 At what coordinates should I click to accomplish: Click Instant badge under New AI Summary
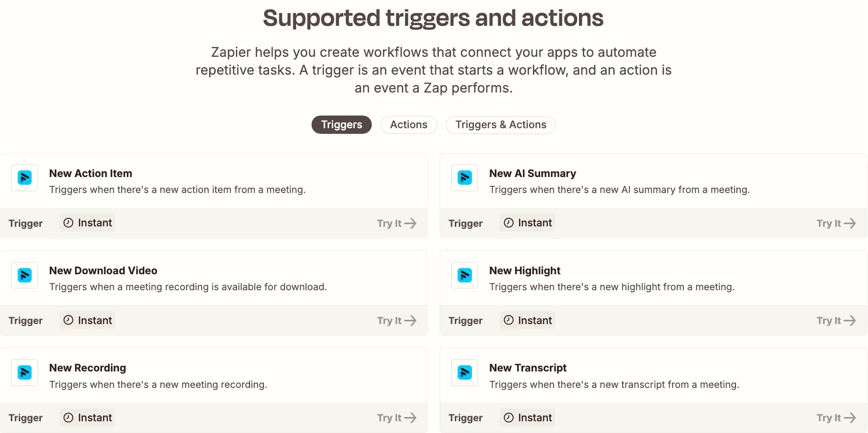tap(527, 223)
